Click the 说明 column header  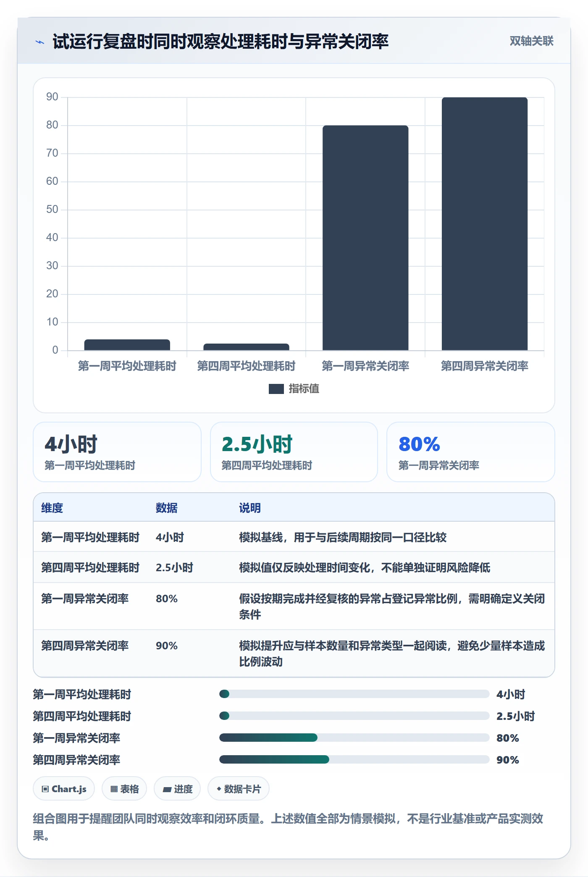click(250, 508)
